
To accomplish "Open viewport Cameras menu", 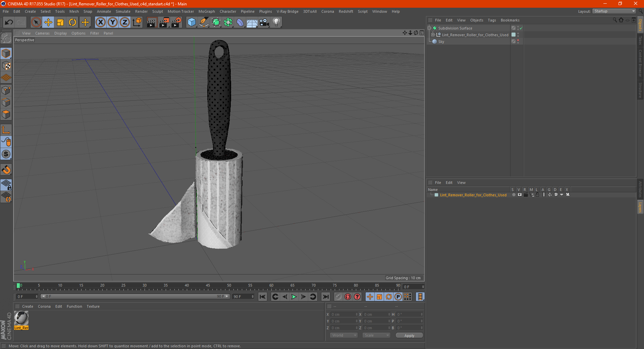I will 42,33.
